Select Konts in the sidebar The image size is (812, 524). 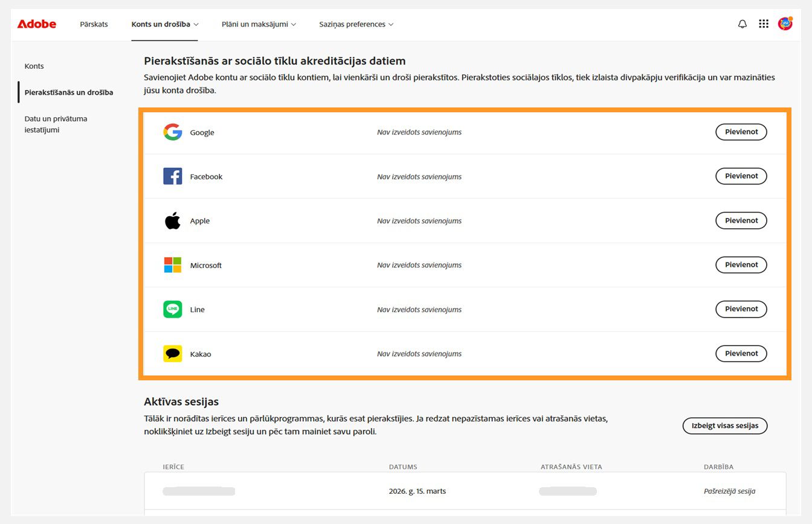pos(34,66)
